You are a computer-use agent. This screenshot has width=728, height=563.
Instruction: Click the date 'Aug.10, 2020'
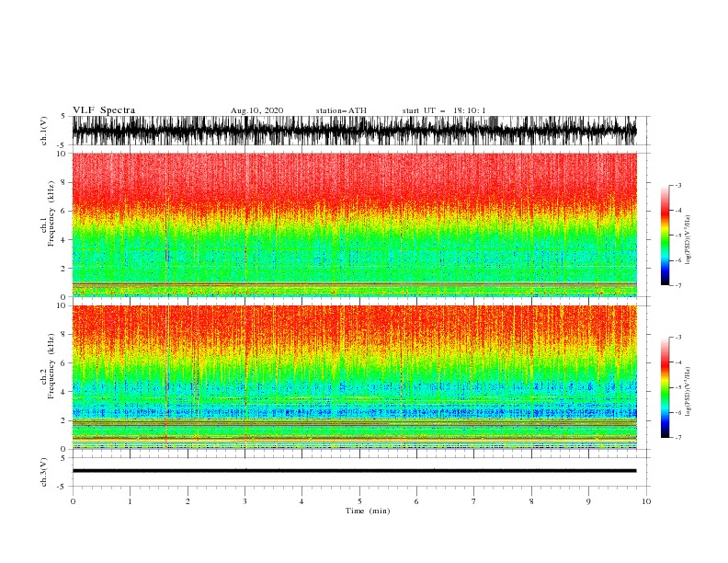tap(256, 110)
